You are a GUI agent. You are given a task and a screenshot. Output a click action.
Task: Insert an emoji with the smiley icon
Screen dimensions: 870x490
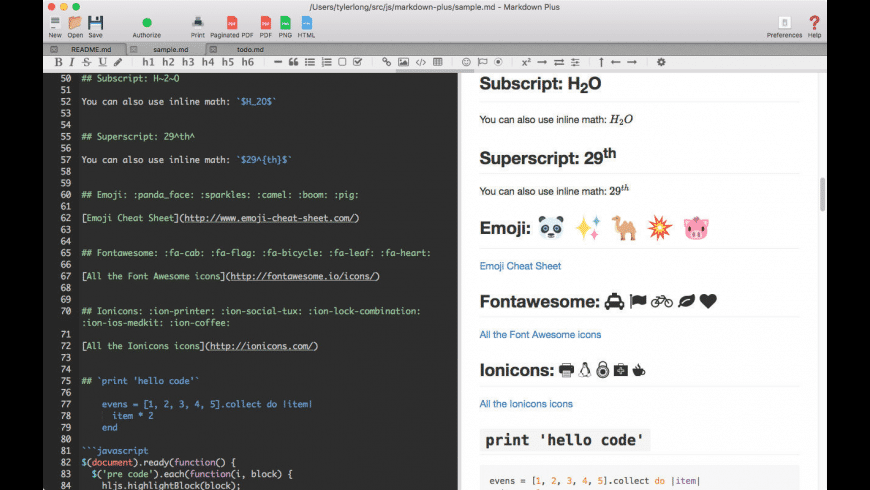[466, 62]
